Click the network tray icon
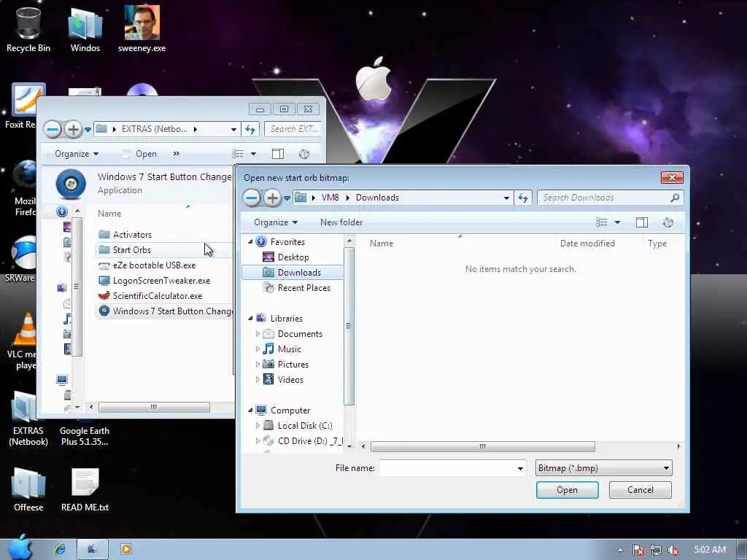This screenshot has height=560, width=747. click(x=656, y=550)
